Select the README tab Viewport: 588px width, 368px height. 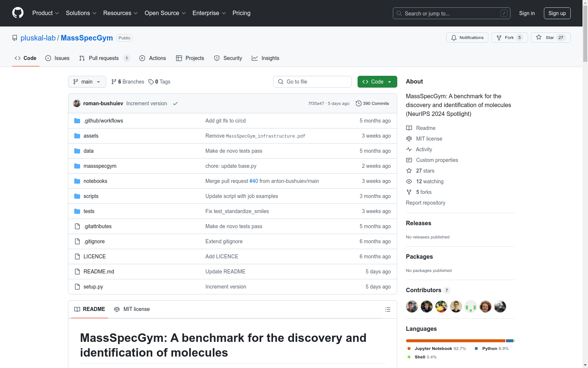90,309
